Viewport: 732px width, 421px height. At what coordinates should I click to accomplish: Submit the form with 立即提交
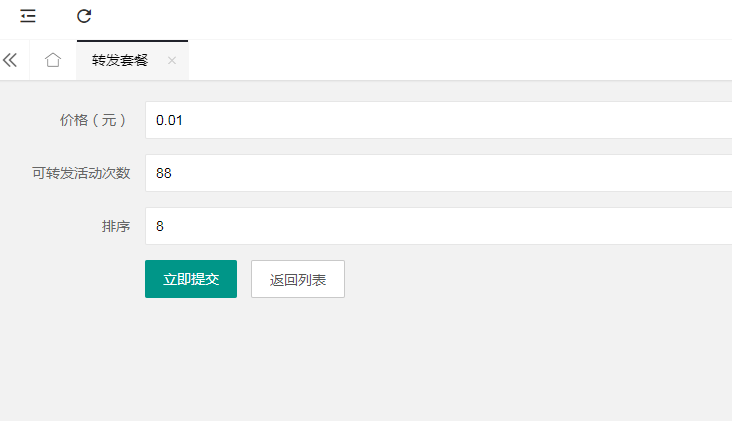[191, 279]
